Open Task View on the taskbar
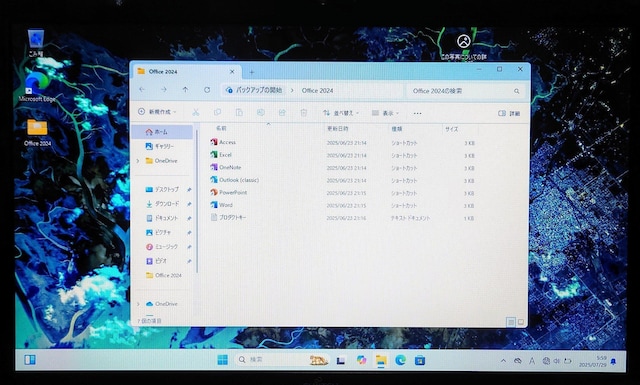 pyautogui.click(x=341, y=361)
